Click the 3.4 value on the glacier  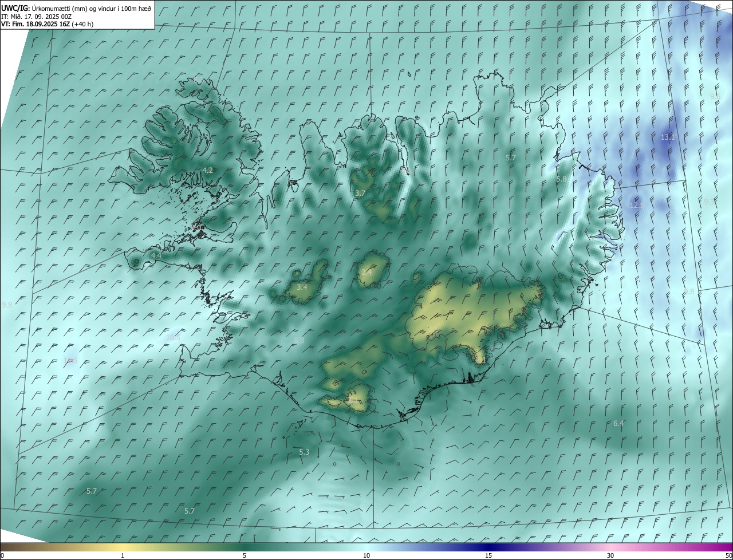[x=302, y=287]
